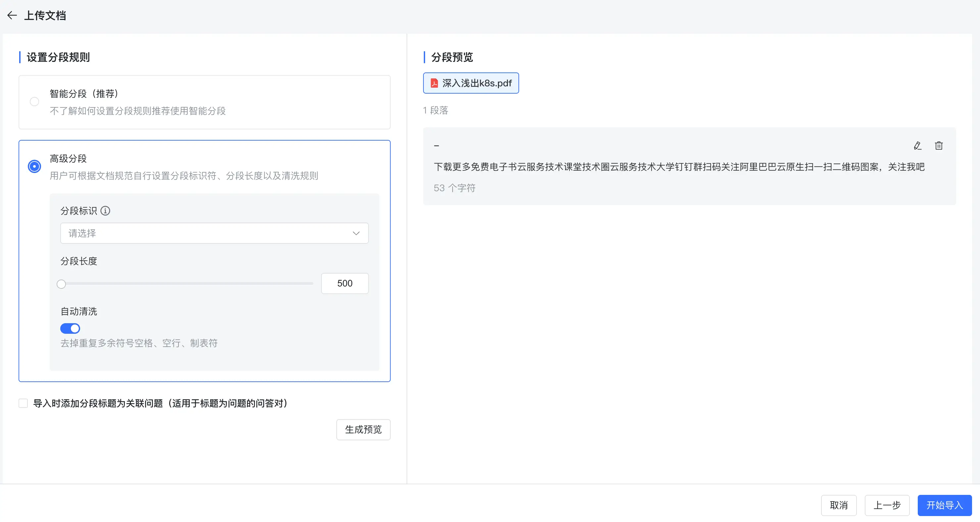Click the 500 segment length input field
The width and height of the screenshot is (980, 522).
pos(345,283)
